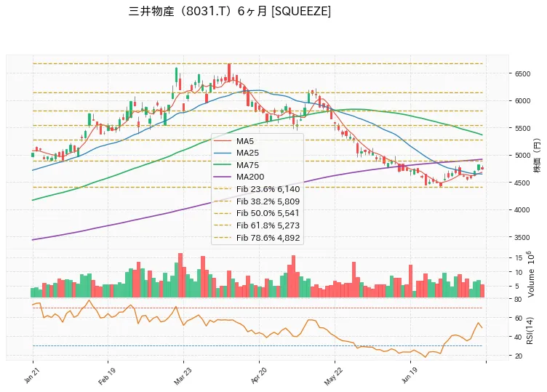Select the Feb 19 date axis label
Viewport: 547px width, 392px height.
(x=106, y=376)
